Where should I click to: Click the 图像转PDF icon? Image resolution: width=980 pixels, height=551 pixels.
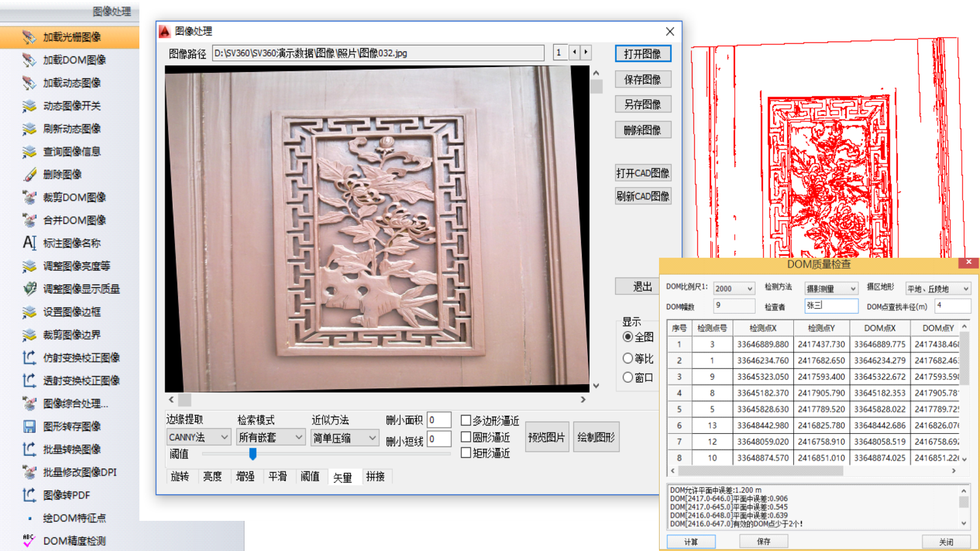[x=29, y=495]
